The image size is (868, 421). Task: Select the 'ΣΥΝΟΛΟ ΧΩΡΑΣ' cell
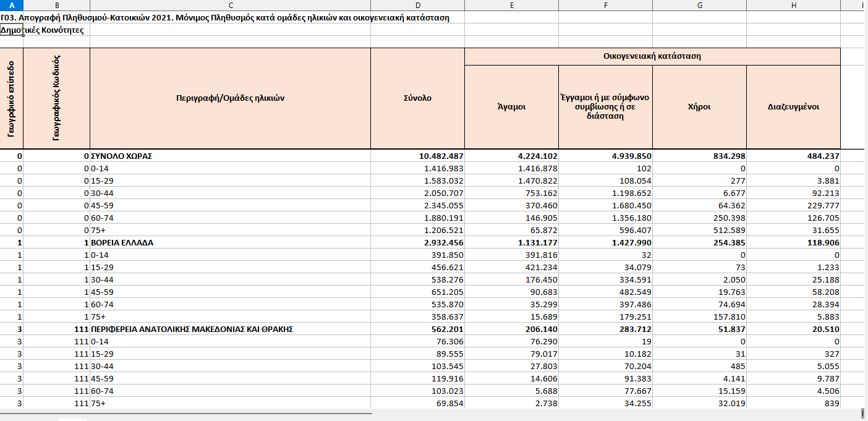[230, 156]
